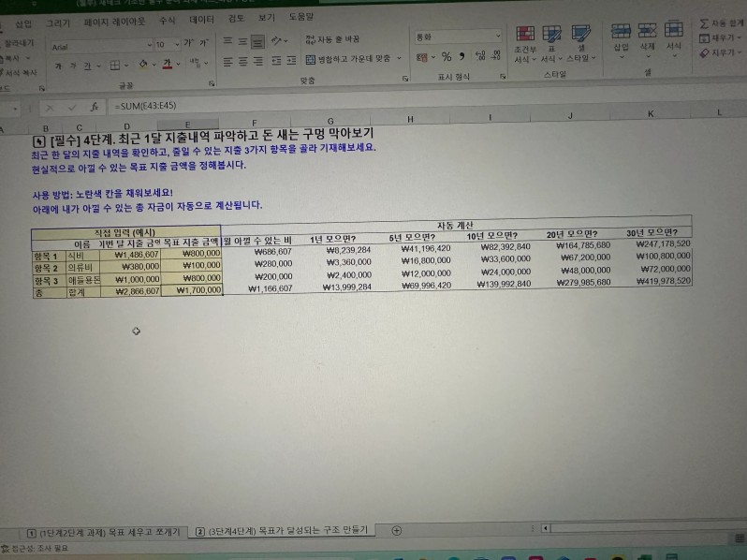
Task: Apply comma style icon
Action: point(461,56)
